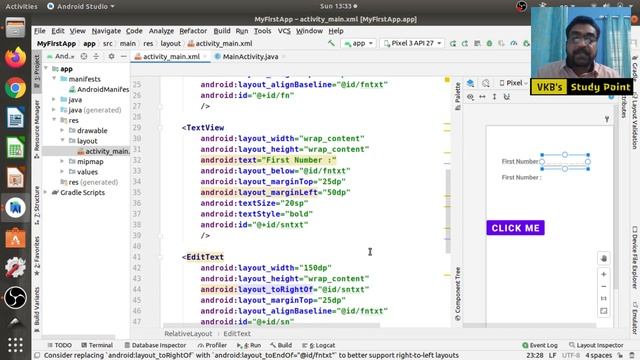Open the Logcat tool window
Image resolution: width=640 pixels, height=360 pixels.
(319, 345)
